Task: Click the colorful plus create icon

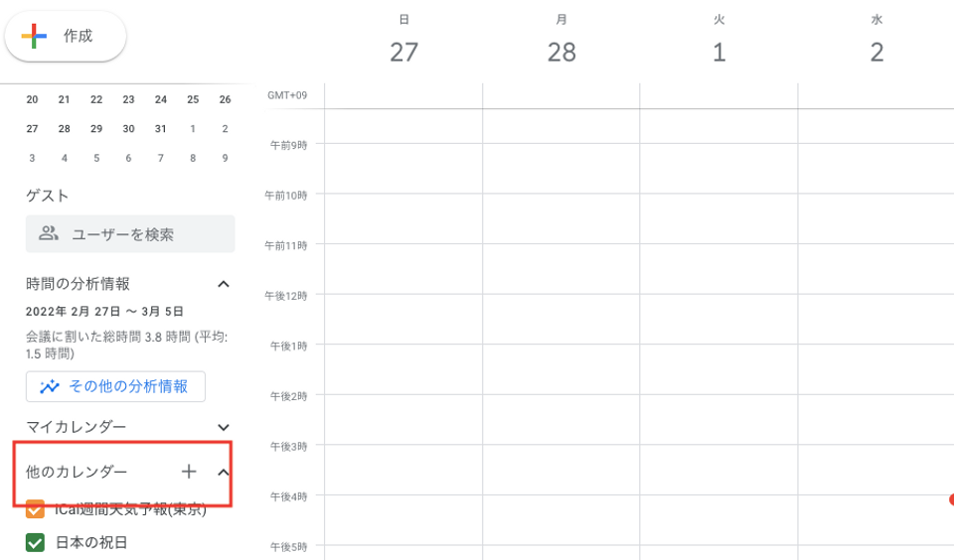Action: (x=34, y=37)
